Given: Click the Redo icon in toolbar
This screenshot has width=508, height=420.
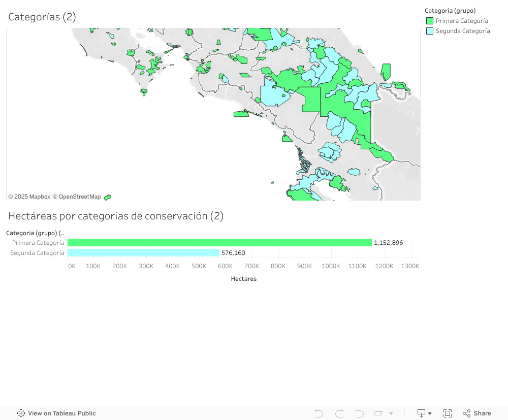Looking at the screenshot, I should coord(339,413).
